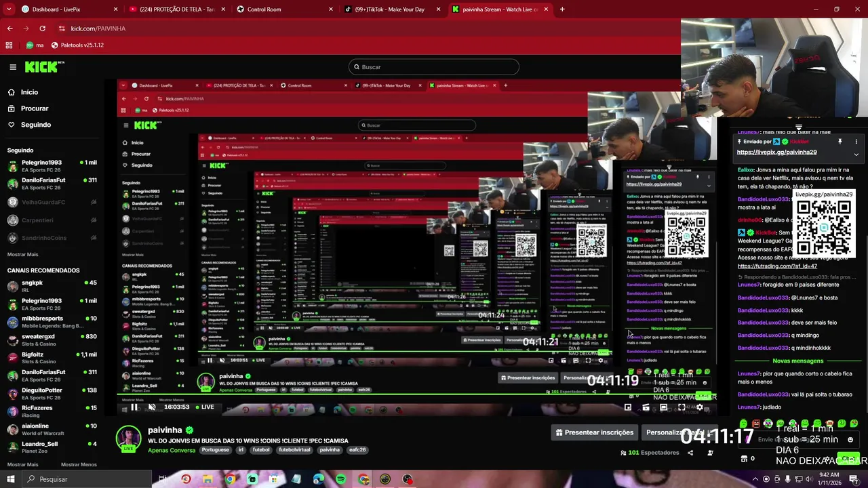This screenshot has width=868, height=488.
Task: Open Seguindo in the Kick sidebar
Action: click(x=36, y=125)
